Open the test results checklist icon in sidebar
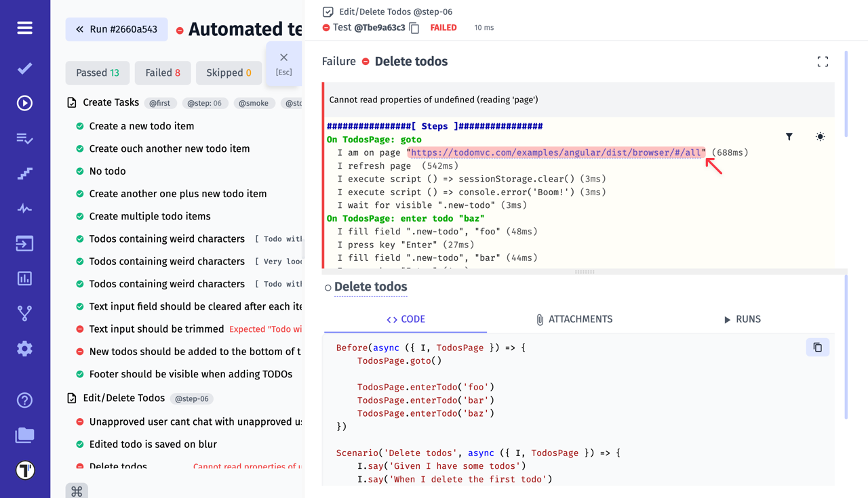This screenshot has height=498, width=868. point(24,138)
